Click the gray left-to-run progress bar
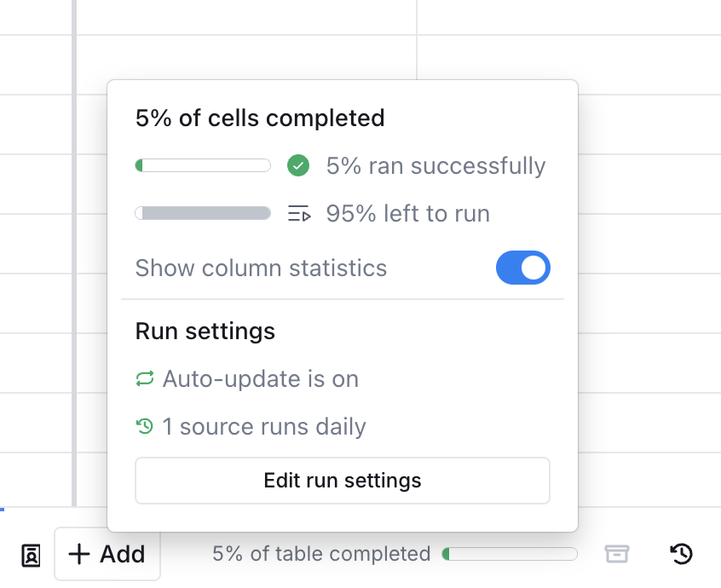Viewport: 721px width, 588px height. (203, 213)
